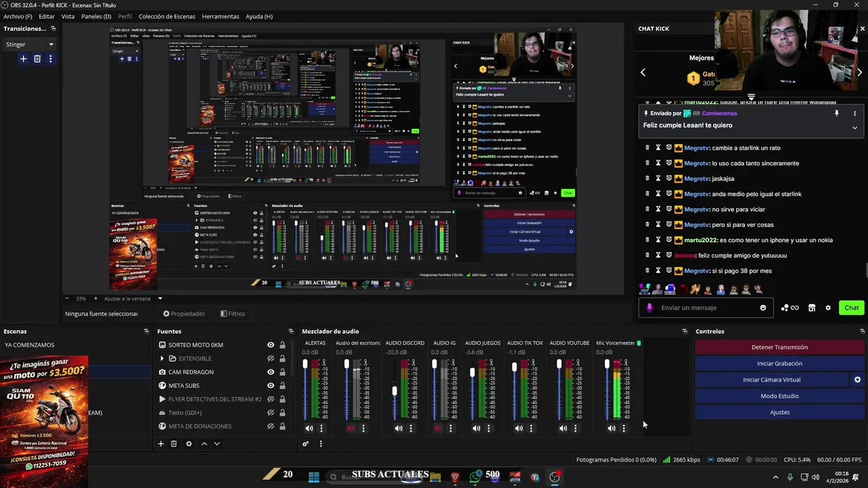This screenshot has height=488, width=868.
Task: Unlock the CAM REDRAGON source
Action: coord(282,372)
